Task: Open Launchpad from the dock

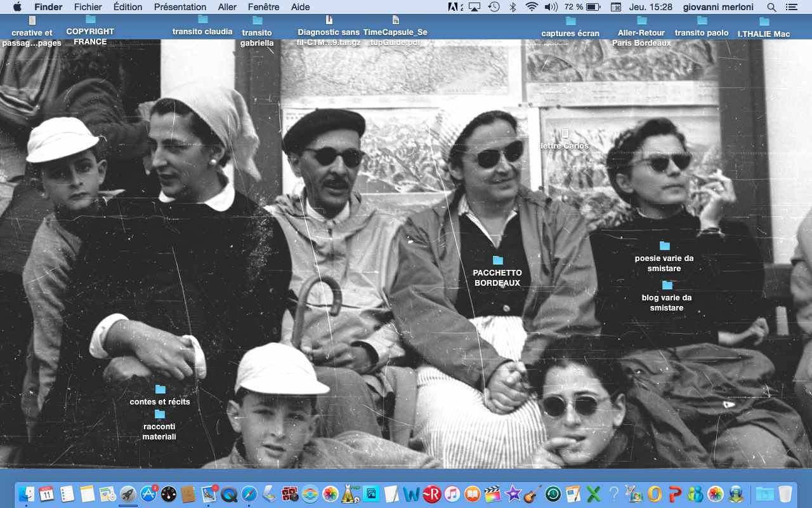Action: (x=128, y=494)
